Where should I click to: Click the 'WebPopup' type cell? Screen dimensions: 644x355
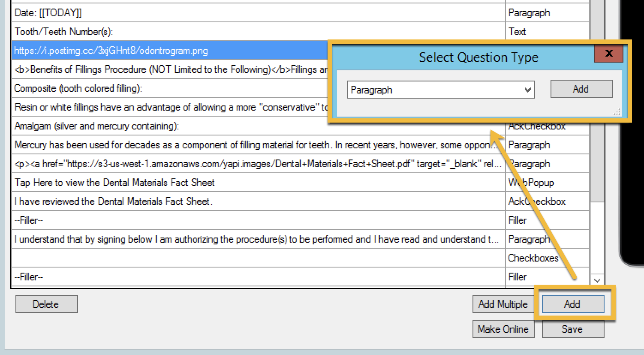pos(547,183)
